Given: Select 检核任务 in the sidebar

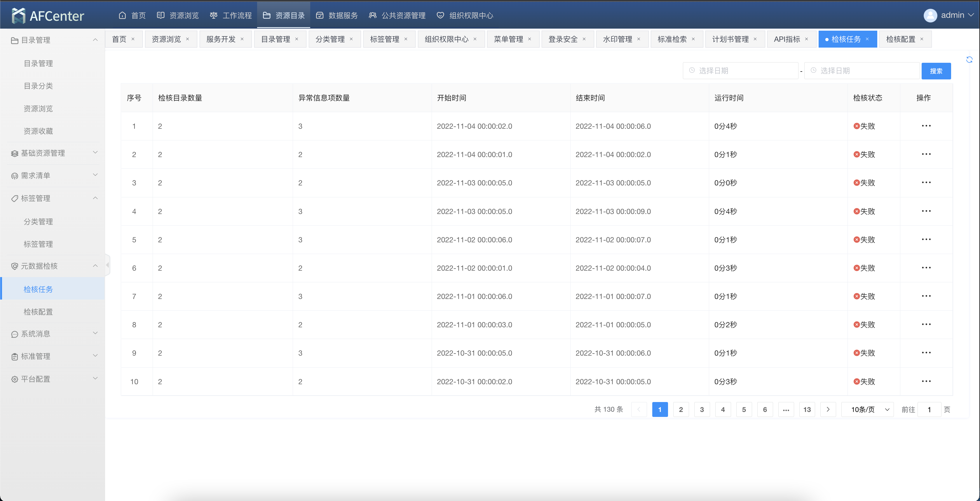Looking at the screenshot, I should point(53,289).
